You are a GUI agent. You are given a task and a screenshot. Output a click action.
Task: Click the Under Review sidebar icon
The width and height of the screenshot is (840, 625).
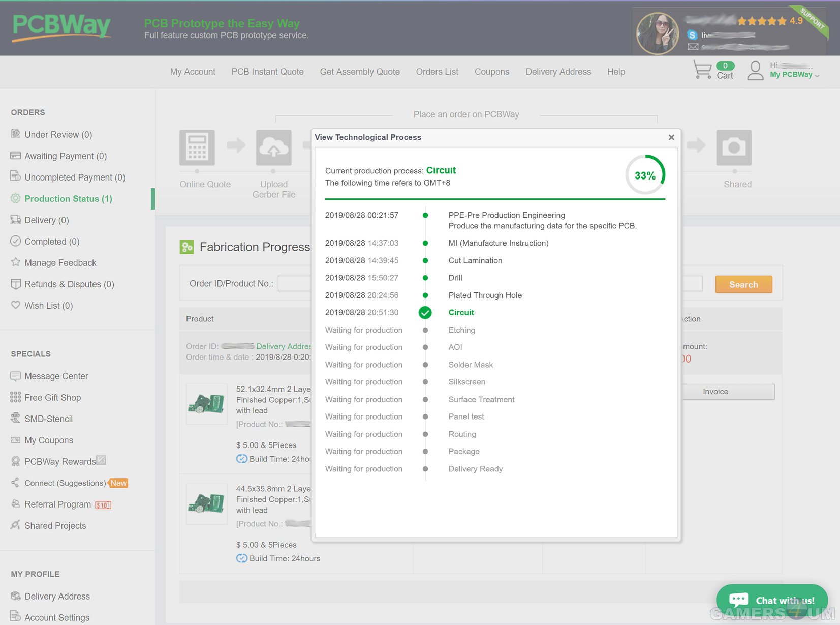[16, 134]
